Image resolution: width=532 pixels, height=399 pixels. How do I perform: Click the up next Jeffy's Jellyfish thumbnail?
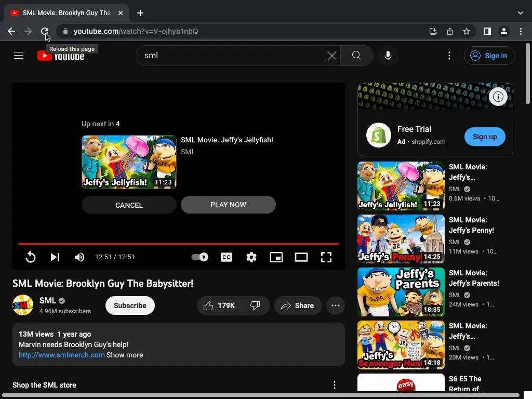pyautogui.click(x=129, y=162)
